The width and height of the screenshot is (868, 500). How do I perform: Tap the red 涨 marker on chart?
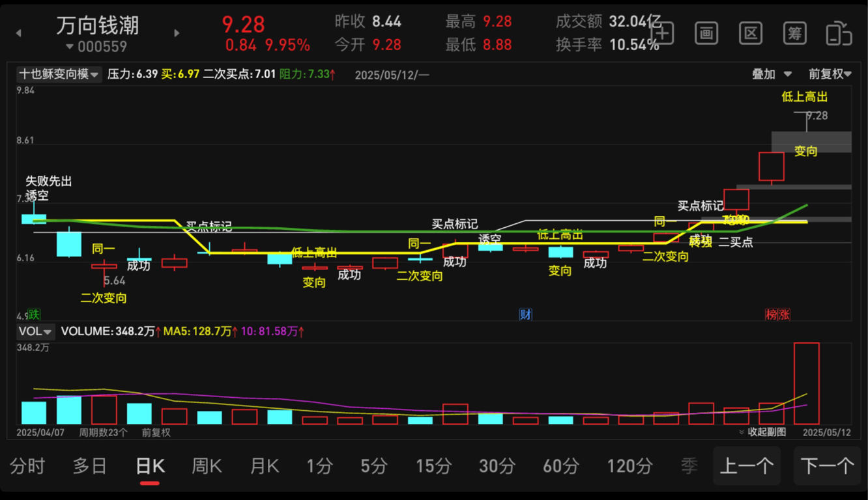785,314
